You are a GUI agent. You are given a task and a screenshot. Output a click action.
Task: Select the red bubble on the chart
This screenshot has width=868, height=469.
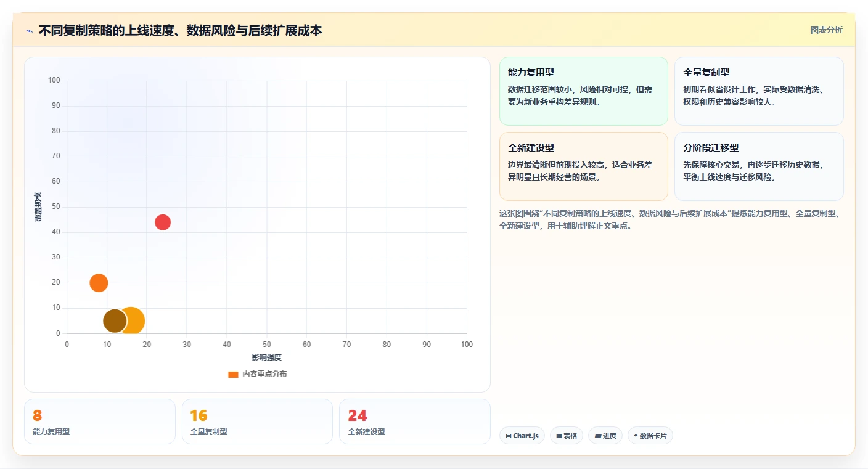(163, 222)
